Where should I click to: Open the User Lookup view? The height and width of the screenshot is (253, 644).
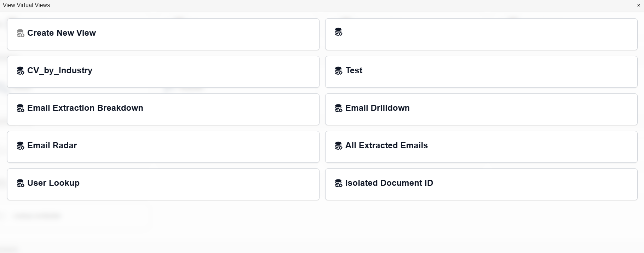(x=163, y=184)
